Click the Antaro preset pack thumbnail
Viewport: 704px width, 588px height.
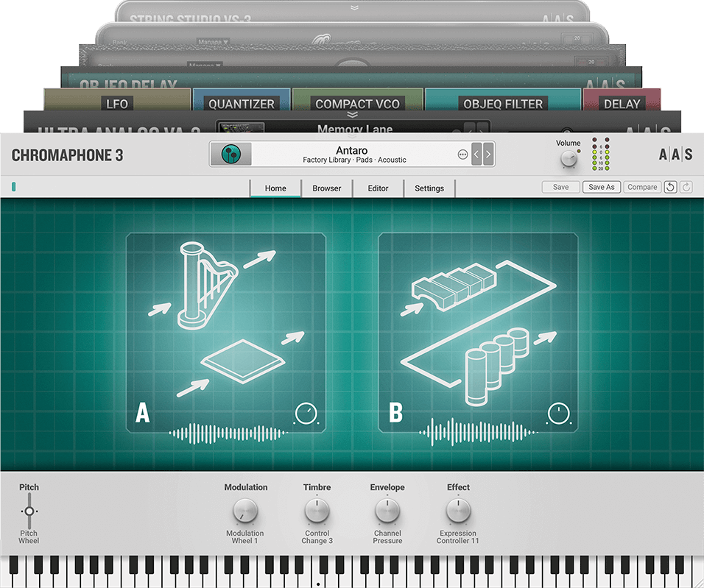pos(231,155)
